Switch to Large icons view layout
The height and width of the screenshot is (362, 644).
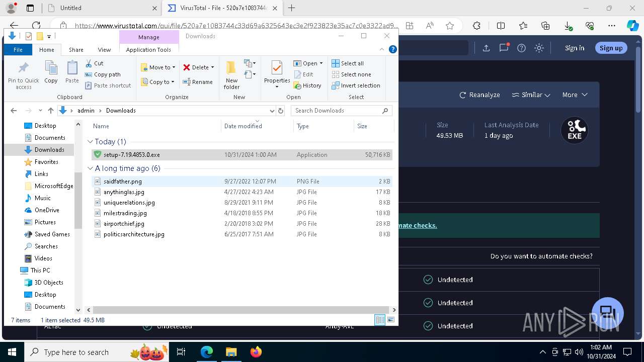click(x=391, y=320)
